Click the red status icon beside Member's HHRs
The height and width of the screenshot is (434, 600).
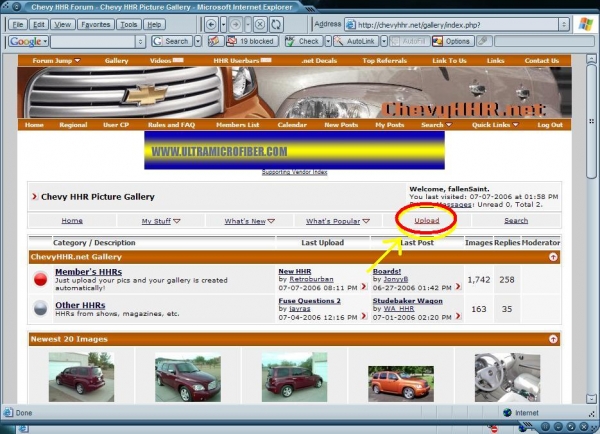40,279
